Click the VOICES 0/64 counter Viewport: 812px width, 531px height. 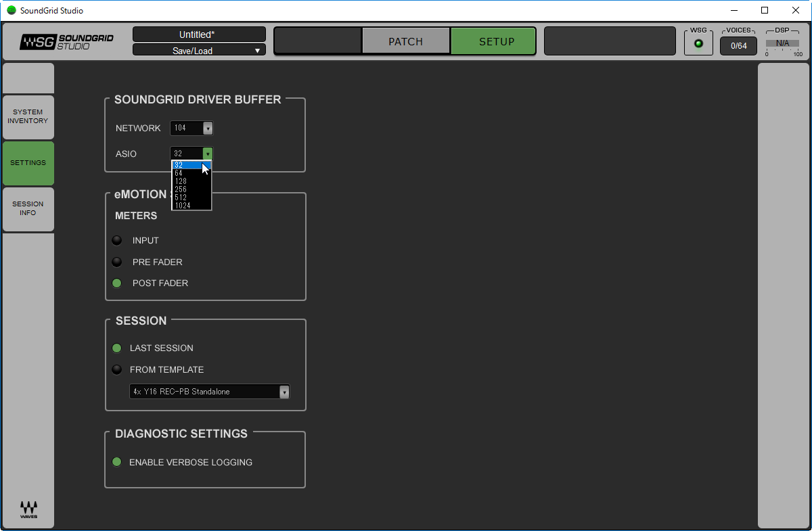(738, 46)
